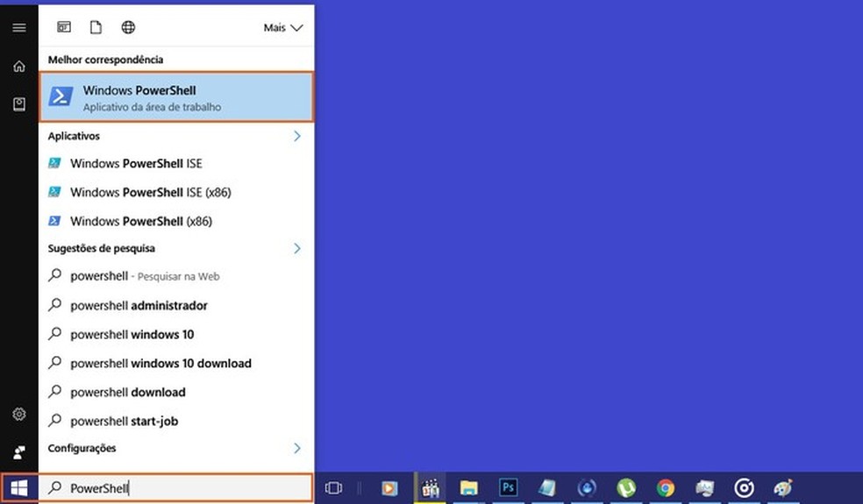Screen dimensions: 863x504
Task: Choose powershell start-job suggestion
Action: coord(176,422)
